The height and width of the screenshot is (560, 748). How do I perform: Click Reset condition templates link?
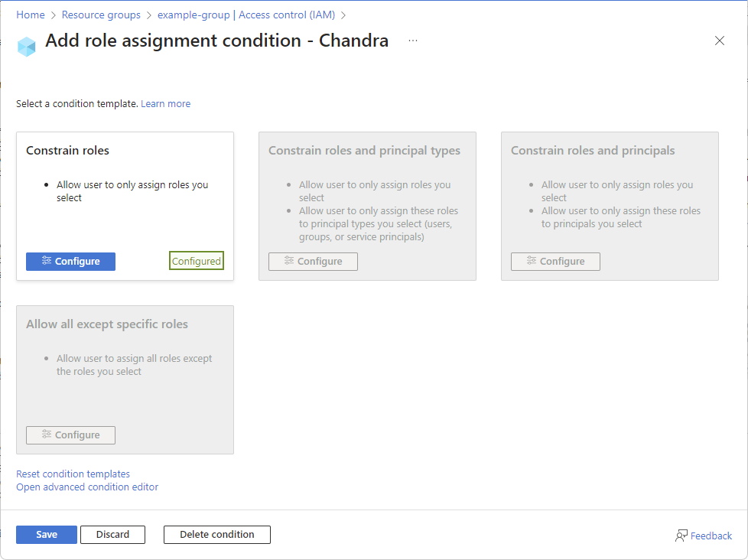coord(73,474)
